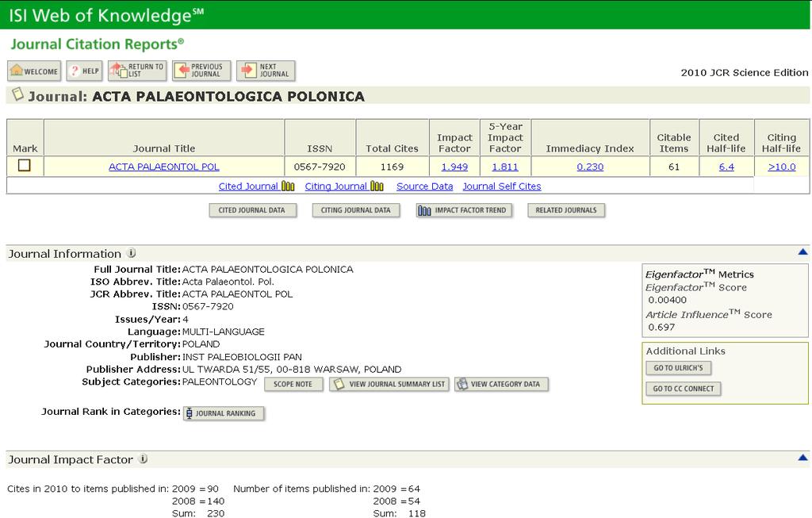Click the Eigenfactor Score value 0.00400

[x=668, y=300]
